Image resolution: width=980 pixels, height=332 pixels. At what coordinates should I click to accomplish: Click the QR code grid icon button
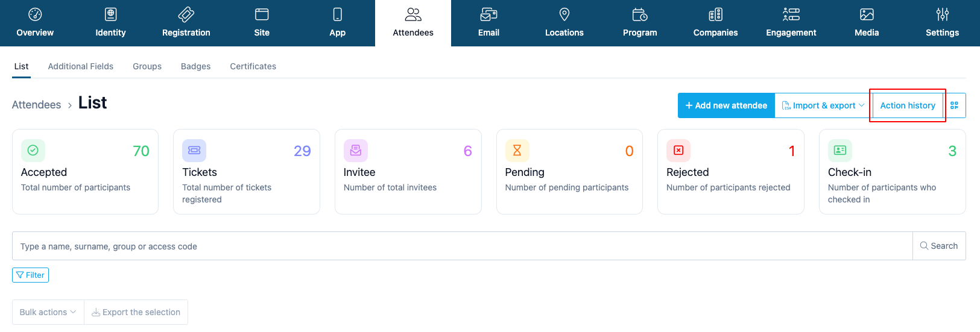click(955, 105)
